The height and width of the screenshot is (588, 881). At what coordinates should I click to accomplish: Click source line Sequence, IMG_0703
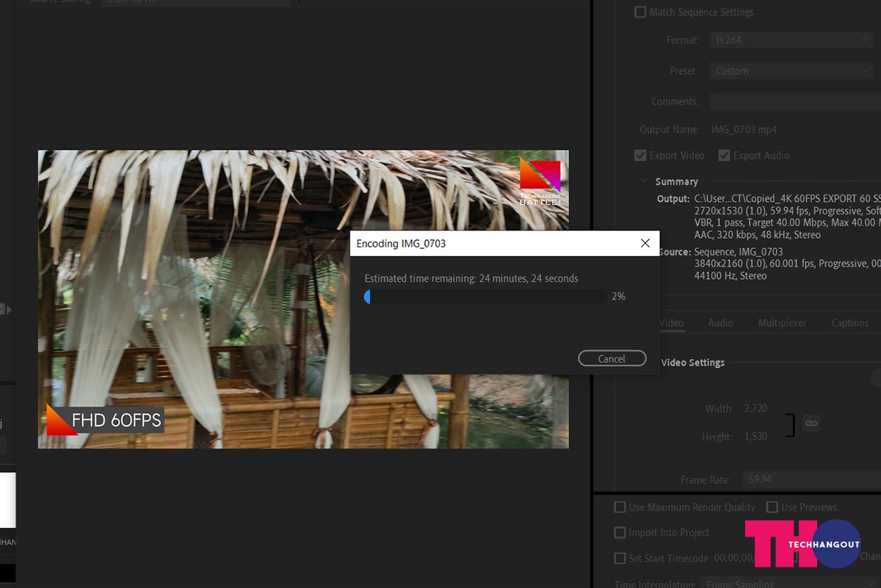pos(739,252)
